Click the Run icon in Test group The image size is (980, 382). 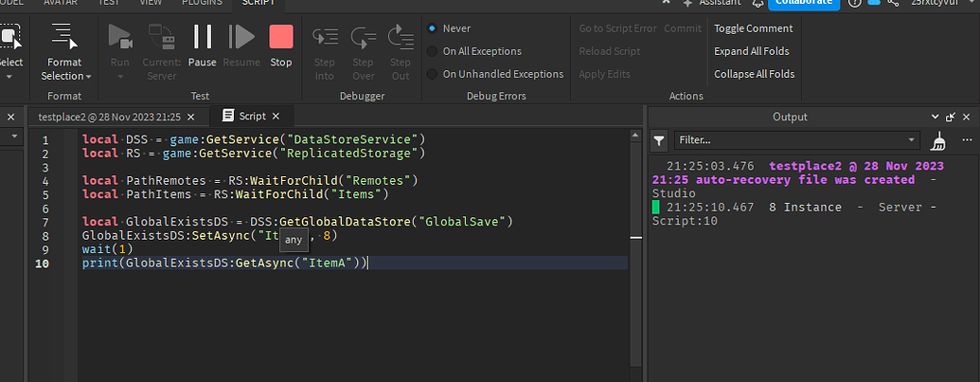[120, 38]
